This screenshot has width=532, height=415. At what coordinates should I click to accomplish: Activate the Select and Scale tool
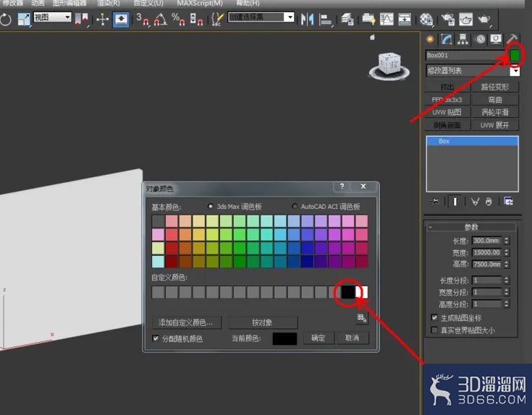click(24, 19)
